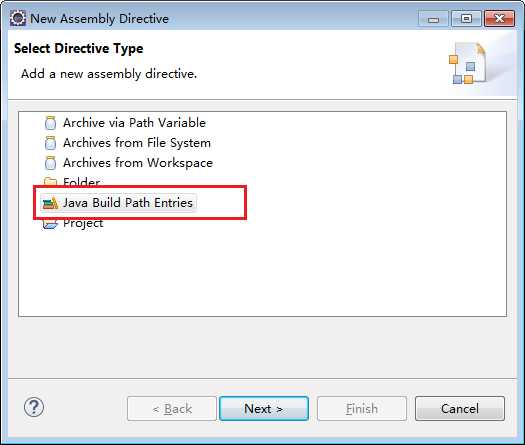Maximize the New Assembly Directive window
Screen dimensions: 525x445
[466, 18]
